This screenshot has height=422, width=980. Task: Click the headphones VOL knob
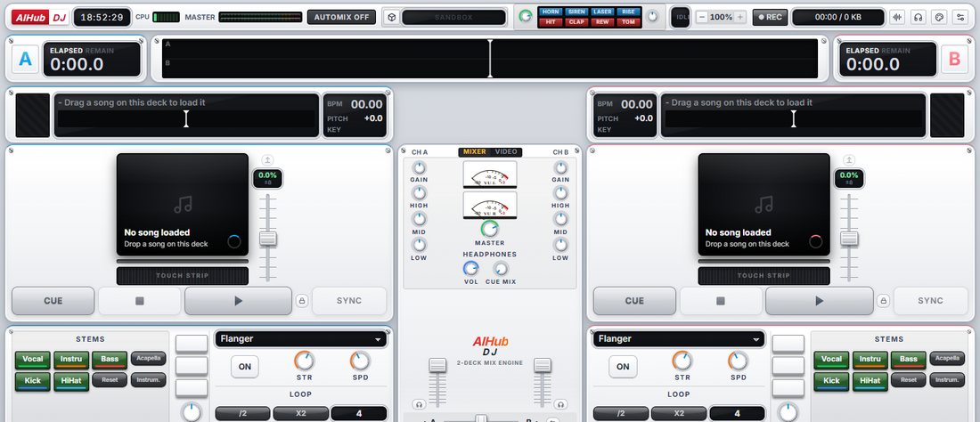point(470,269)
